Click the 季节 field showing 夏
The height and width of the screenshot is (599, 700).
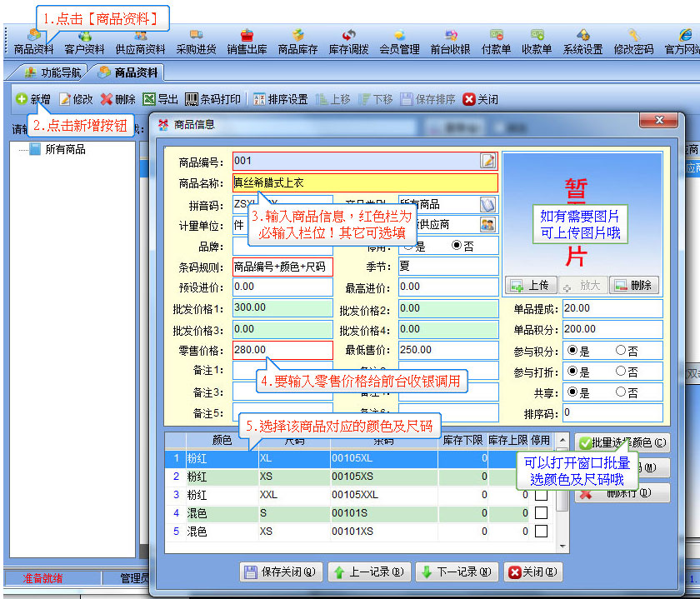pos(447,267)
